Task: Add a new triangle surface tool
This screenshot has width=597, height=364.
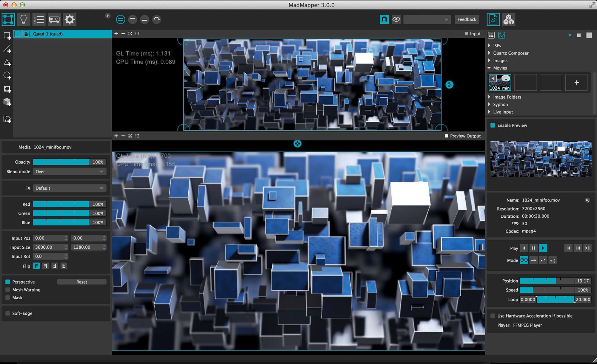Action: (7, 62)
